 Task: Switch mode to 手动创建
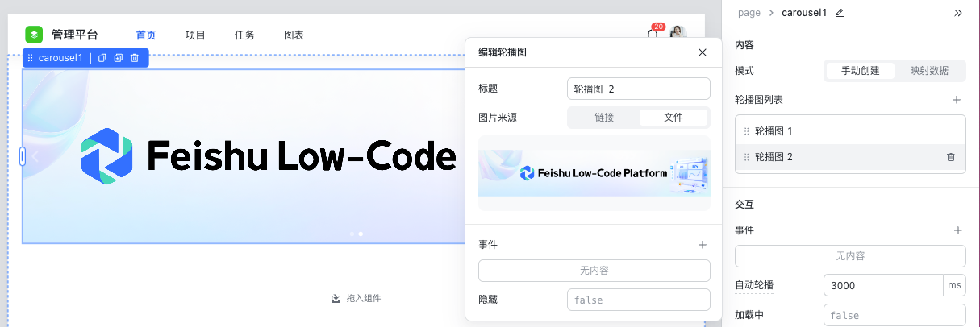(x=861, y=71)
